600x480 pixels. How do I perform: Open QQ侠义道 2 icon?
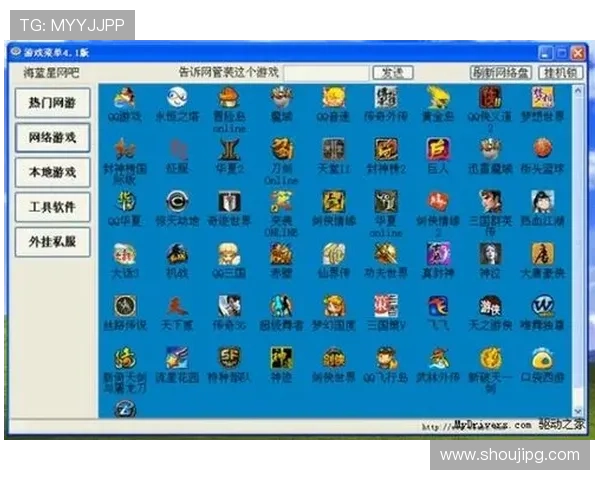pyautogui.click(x=490, y=98)
